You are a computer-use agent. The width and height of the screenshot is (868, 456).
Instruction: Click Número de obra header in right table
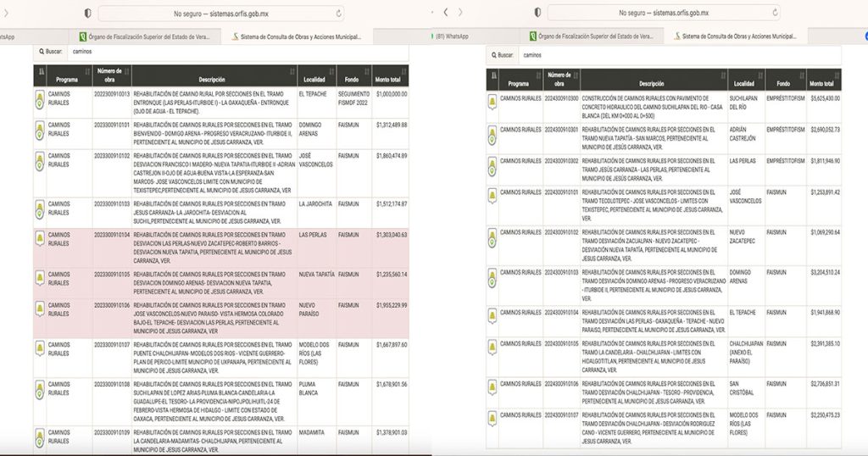coord(561,80)
